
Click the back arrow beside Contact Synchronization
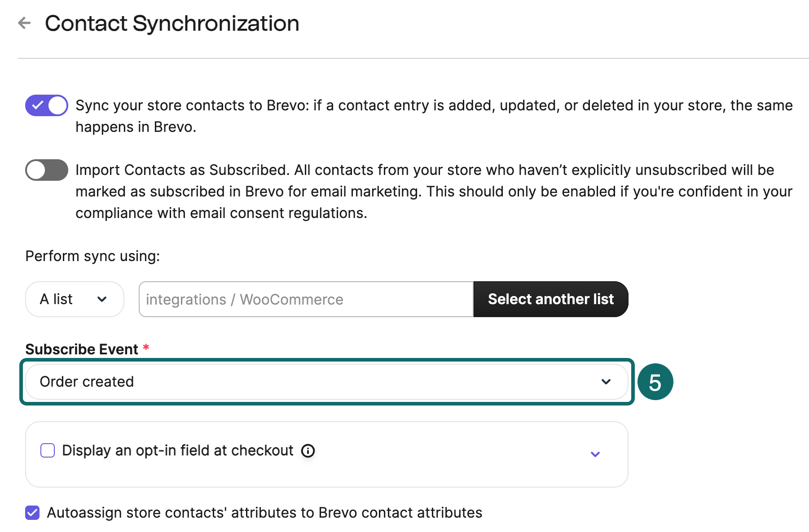point(24,23)
